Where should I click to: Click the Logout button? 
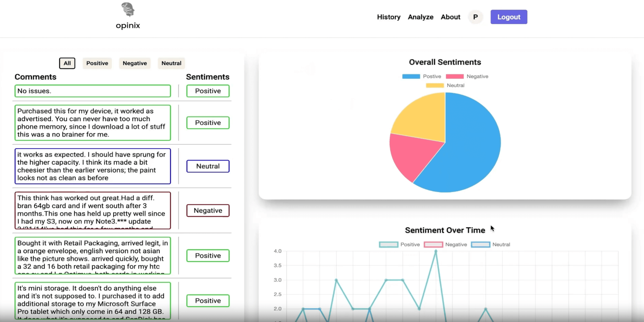(509, 17)
